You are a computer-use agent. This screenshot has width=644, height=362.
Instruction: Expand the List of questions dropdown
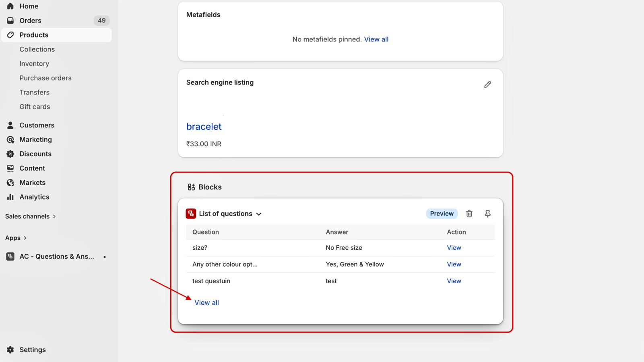(259, 214)
